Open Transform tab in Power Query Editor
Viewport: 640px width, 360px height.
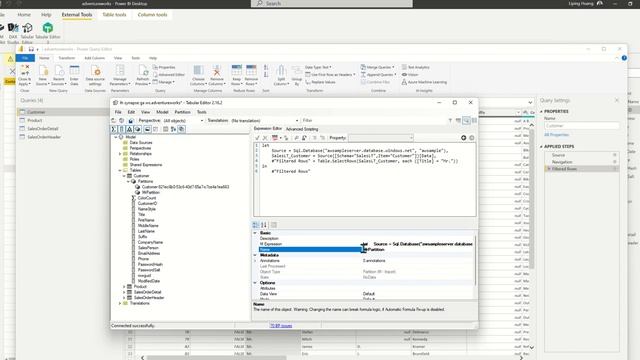(x=67, y=58)
